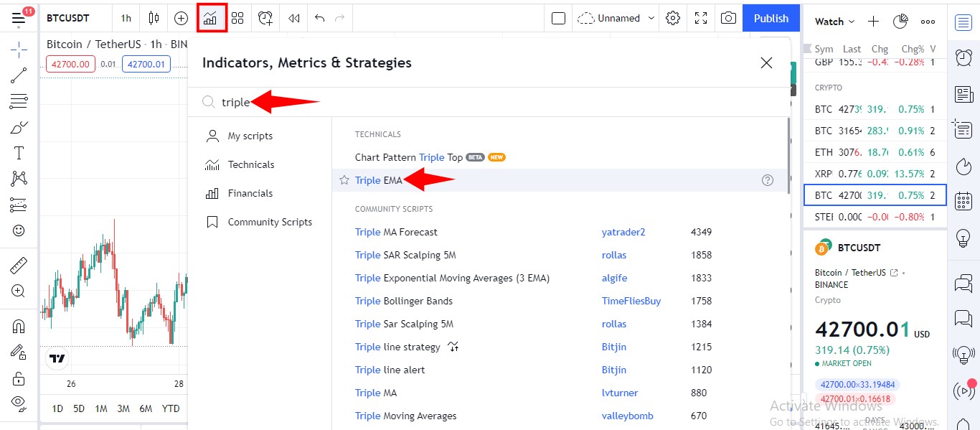Toggle magnet mode on the left toolbar
The width and height of the screenshot is (980, 430).
(19, 327)
